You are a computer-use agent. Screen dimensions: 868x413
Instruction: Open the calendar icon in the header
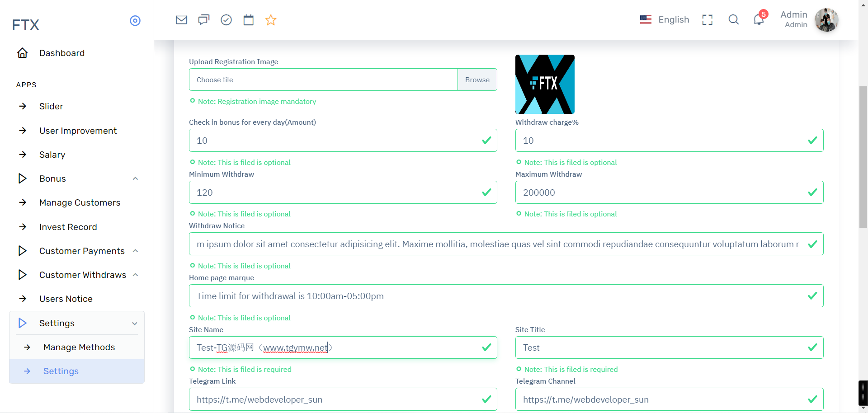pyautogui.click(x=249, y=20)
